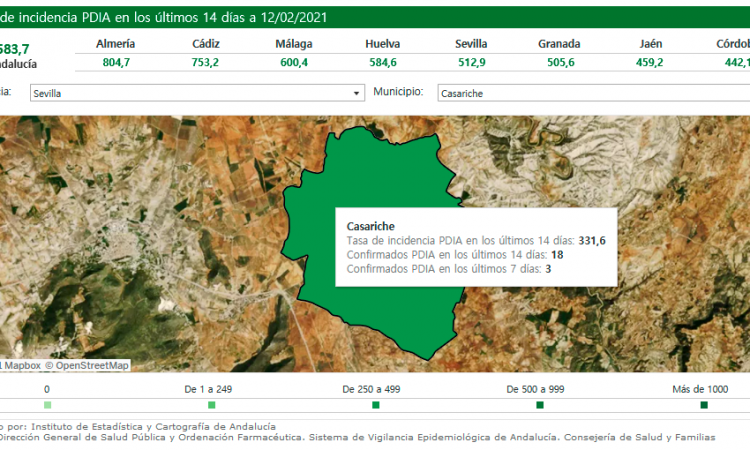Select the Almería province column header

point(116,44)
